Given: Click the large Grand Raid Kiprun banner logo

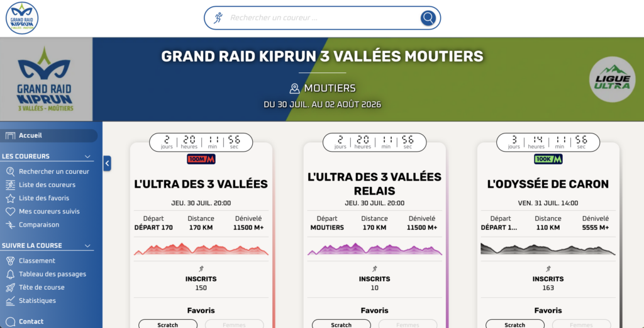Looking at the screenshot, I should click(x=45, y=79).
